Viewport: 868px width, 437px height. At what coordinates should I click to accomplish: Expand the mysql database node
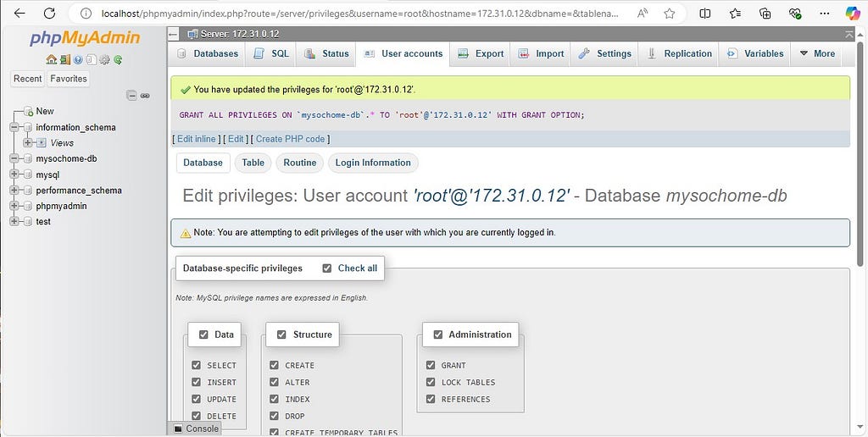pos(14,174)
